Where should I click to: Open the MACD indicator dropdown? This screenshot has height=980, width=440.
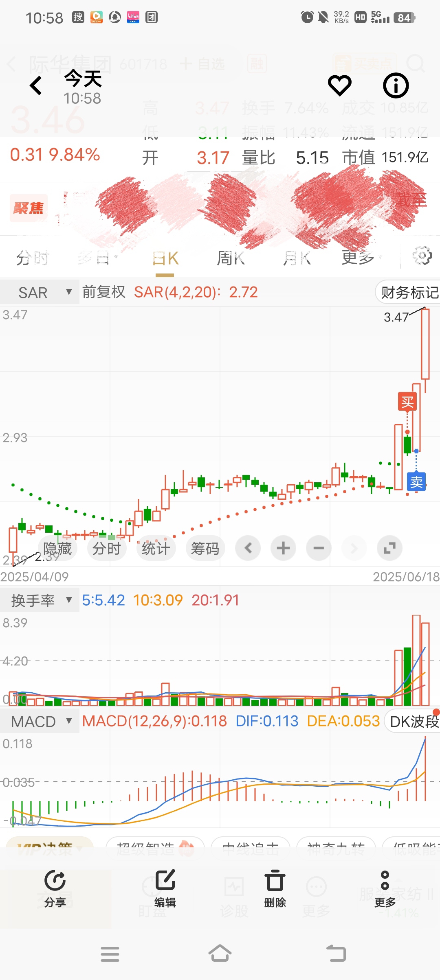40,721
